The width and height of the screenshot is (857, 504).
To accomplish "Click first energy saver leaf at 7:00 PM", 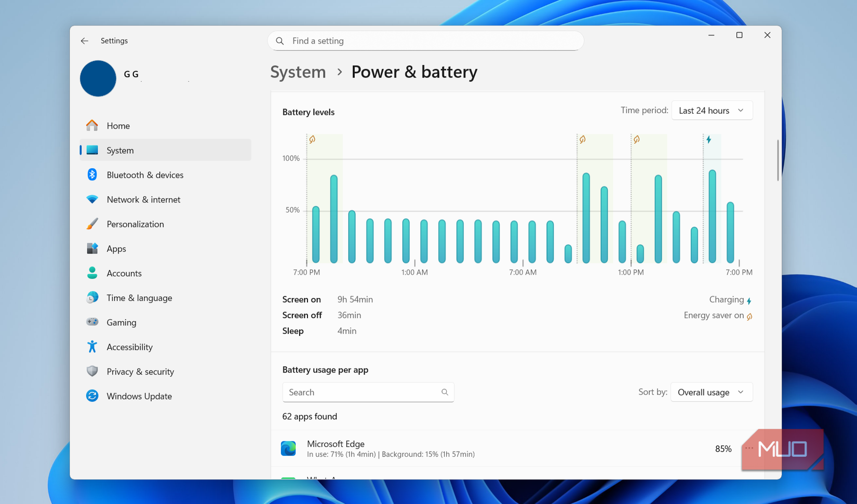I will tap(312, 140).
